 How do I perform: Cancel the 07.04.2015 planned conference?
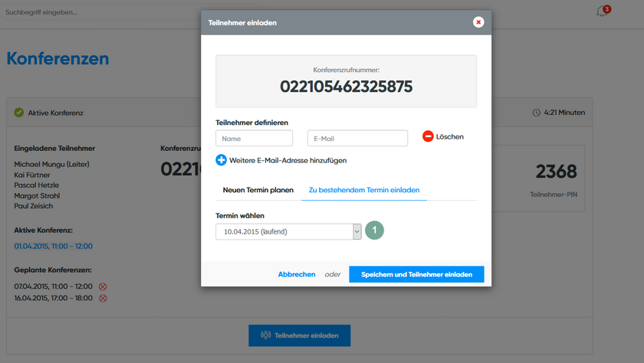pos(103,286)
